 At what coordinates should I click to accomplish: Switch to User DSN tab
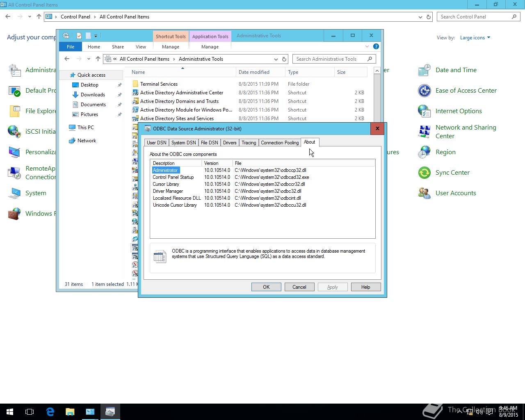[x=156, y=143]
